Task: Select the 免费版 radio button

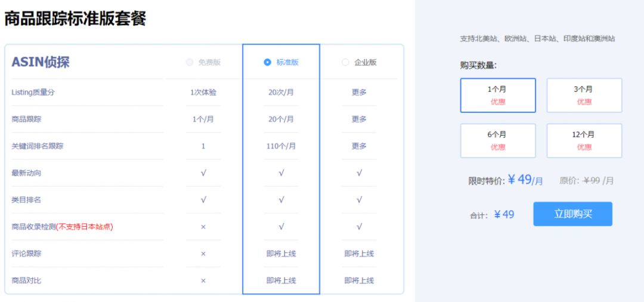Action: click(x=190, y=63)
